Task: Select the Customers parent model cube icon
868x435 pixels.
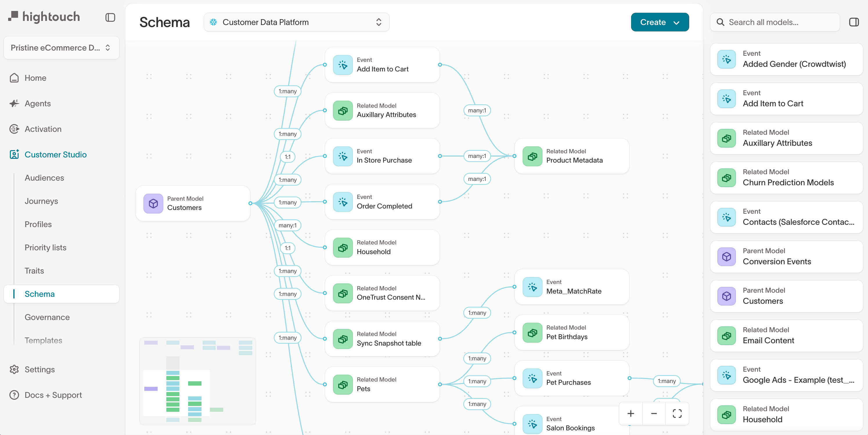Action: tap(153, 204)
